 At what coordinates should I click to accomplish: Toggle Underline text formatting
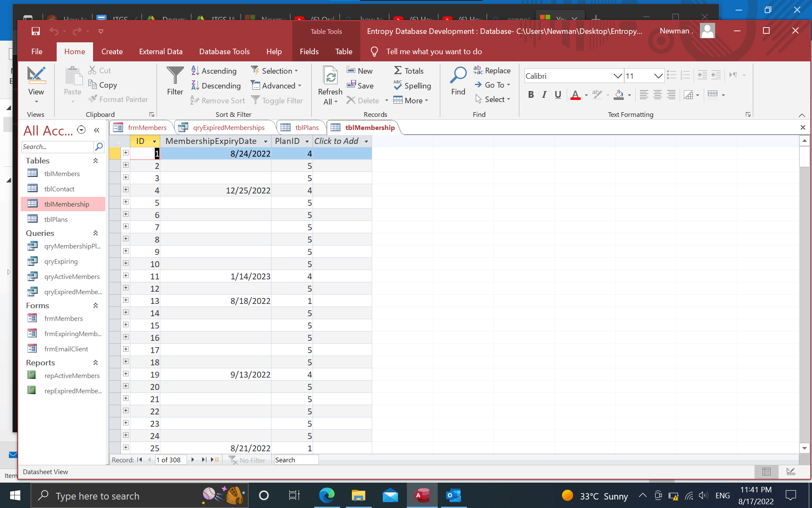tap(558, 95)
